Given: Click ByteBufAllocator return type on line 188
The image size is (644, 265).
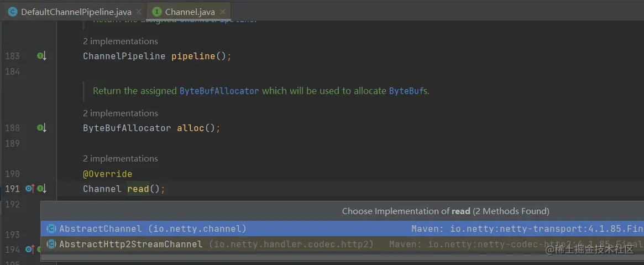Looking at the screenshot, I should (127, 128).
